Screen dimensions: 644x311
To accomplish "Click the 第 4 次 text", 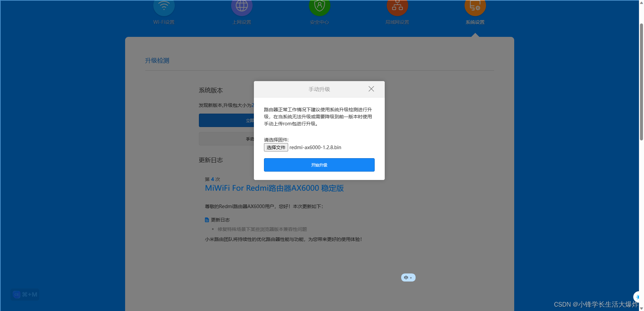I will coord(212,179).
